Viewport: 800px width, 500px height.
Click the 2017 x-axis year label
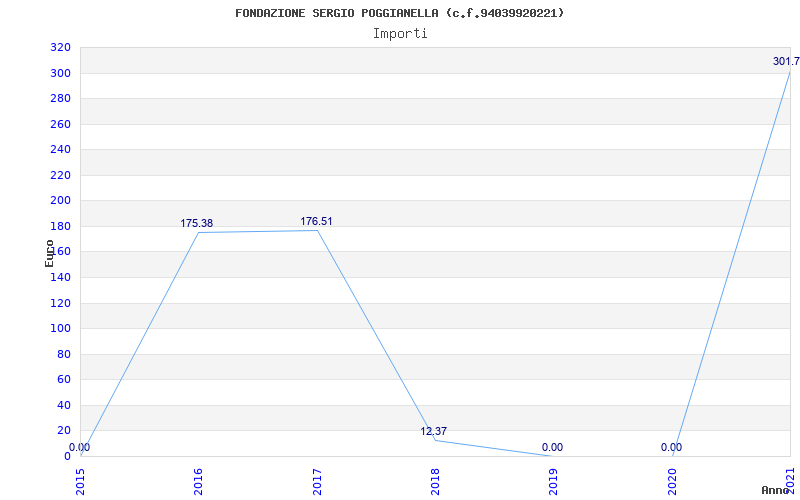tap(317, 482)
